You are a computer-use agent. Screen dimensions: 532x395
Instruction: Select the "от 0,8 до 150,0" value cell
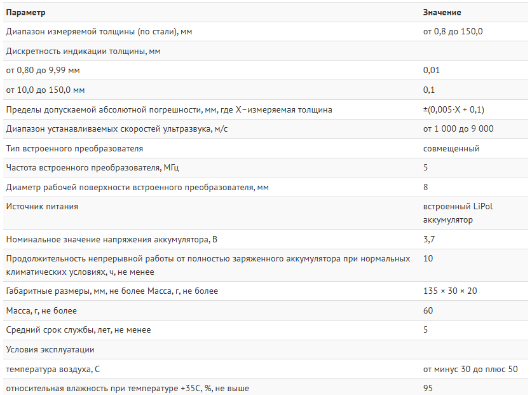pyautogui.click(x=453, y=31)
